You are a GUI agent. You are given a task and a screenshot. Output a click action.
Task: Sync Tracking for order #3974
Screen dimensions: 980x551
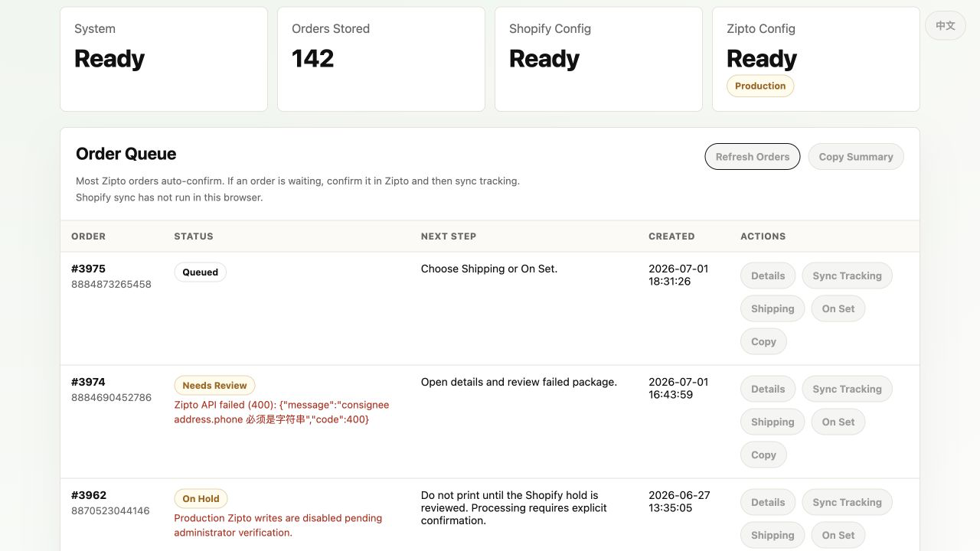pyautogui.click(x=847, y=389)
